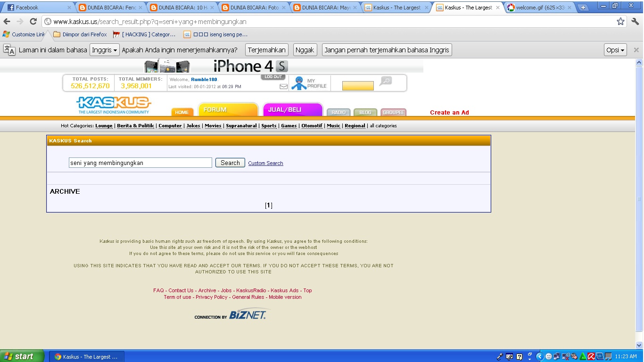This screenshot has width=644, height=362.
Task: Open the Opsi options dropdown
Action: [x=615, y=50]
